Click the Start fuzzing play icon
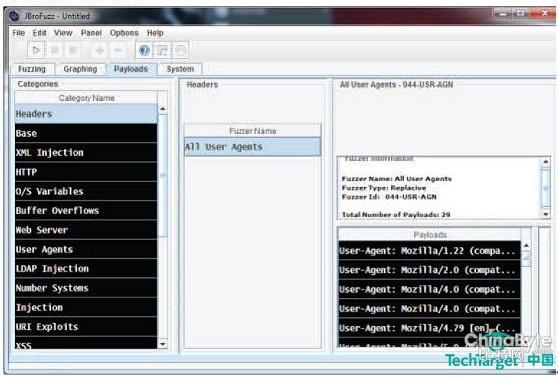Viewport: 558px width, 381px height. tap(36, 50)
